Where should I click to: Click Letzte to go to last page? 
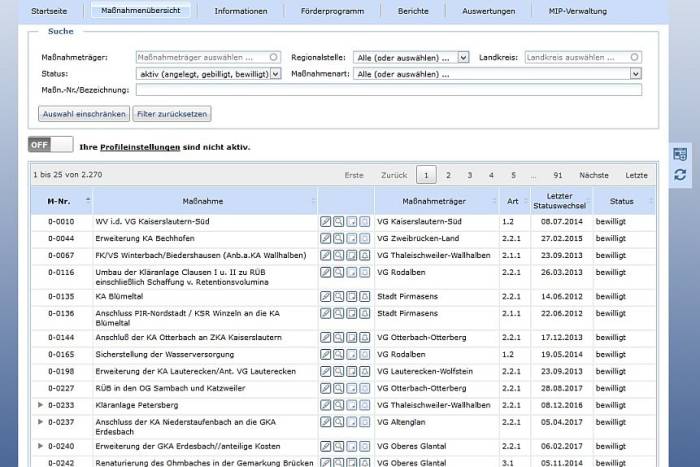point(636,175)
